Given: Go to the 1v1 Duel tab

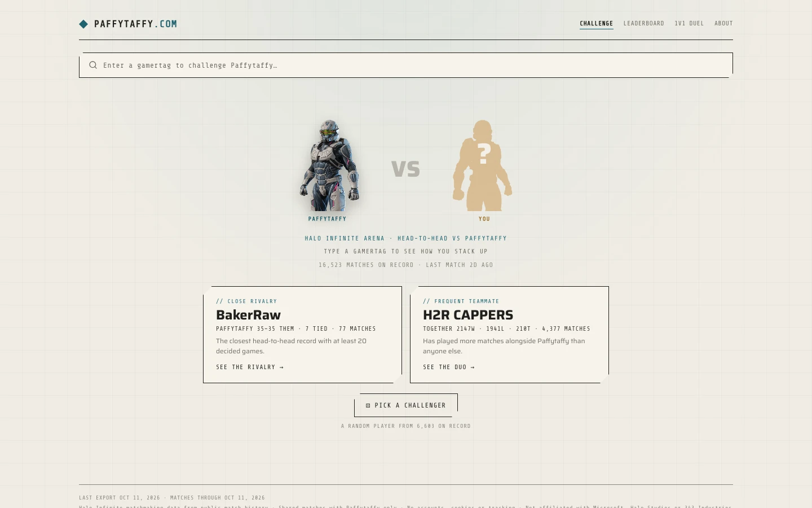Looking at the screenshot, I should click(x=689, y=23).
